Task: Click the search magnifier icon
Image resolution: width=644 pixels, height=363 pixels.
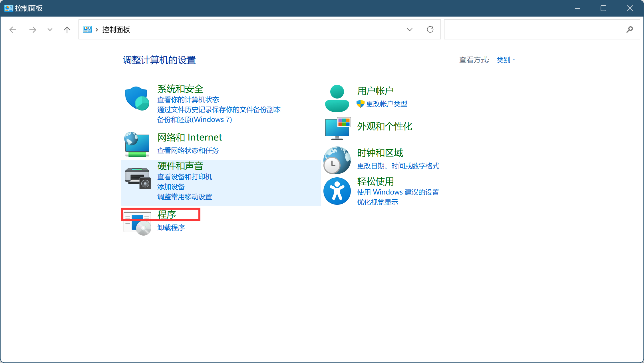Action: coord(629,29)
